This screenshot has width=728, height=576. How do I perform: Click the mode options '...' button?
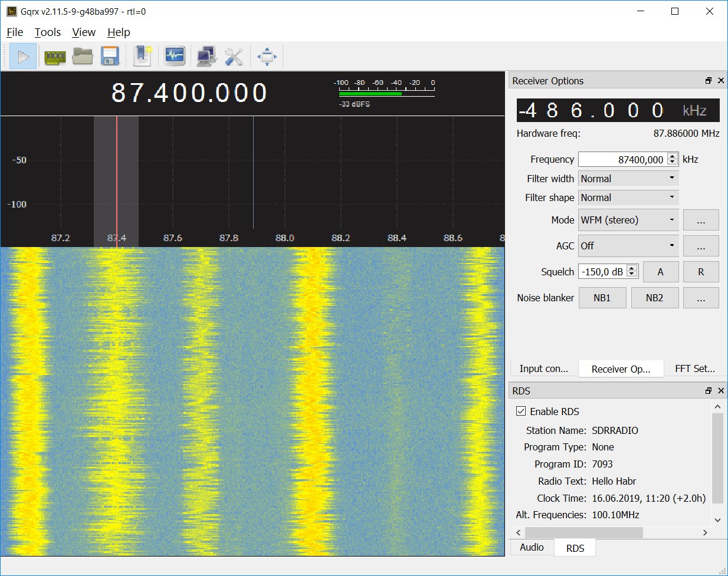[701, 220]
